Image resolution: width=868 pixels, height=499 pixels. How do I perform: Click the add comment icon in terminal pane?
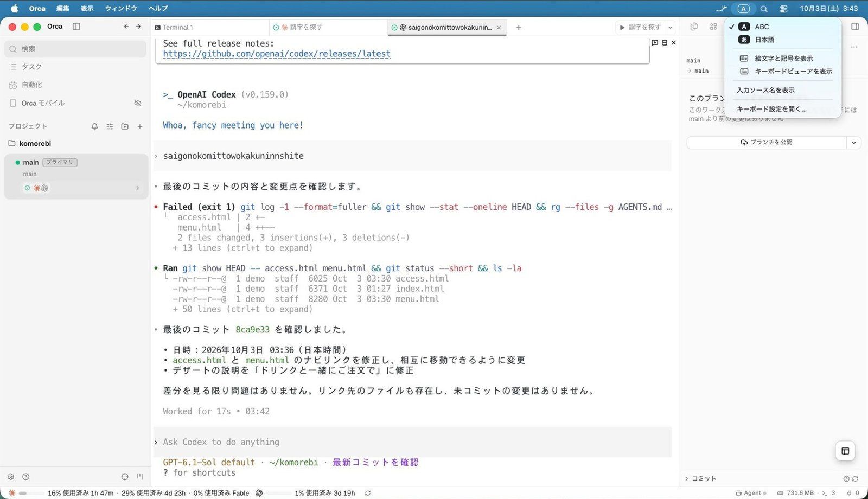(655, 42)
